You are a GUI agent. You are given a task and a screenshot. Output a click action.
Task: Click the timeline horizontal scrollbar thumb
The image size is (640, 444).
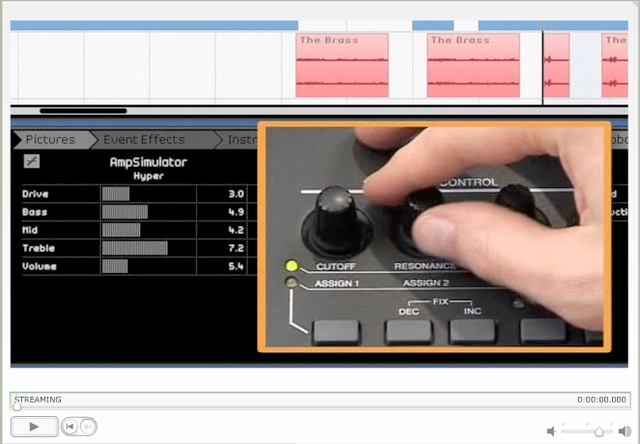pos(83,111)
